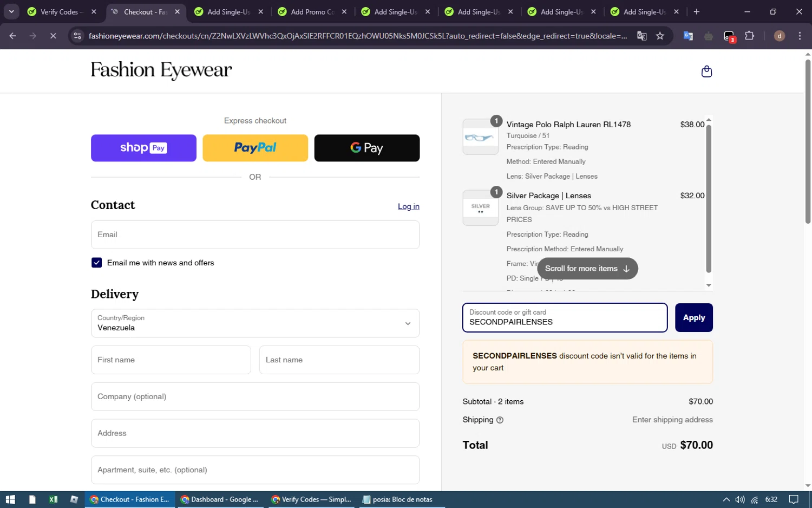This screenshot has height=508, width=812.
Task: Click the browser back arrow
Action: 13,36
